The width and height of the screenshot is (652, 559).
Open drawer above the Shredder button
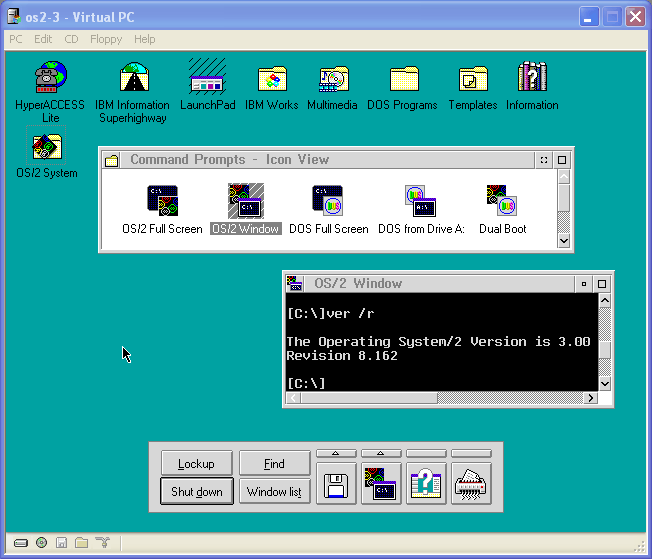(x=471, y=453)
